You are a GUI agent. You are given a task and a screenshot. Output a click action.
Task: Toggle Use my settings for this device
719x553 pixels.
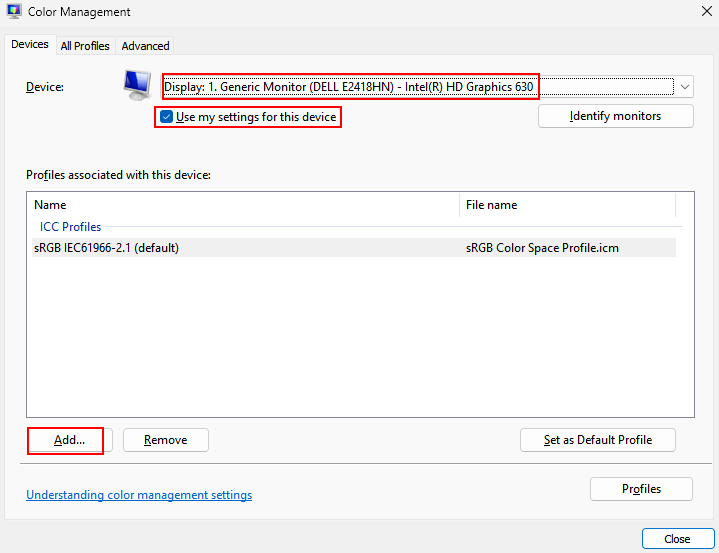[x=167, y=117]
